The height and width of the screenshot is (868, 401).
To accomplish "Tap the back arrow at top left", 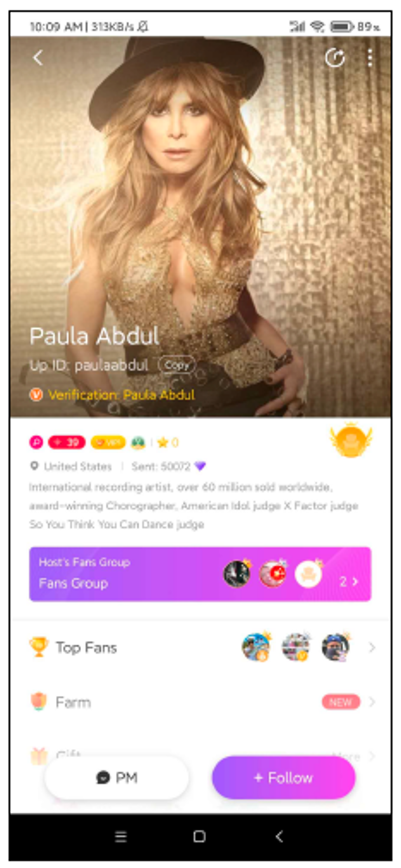I will tap(38, 58).
